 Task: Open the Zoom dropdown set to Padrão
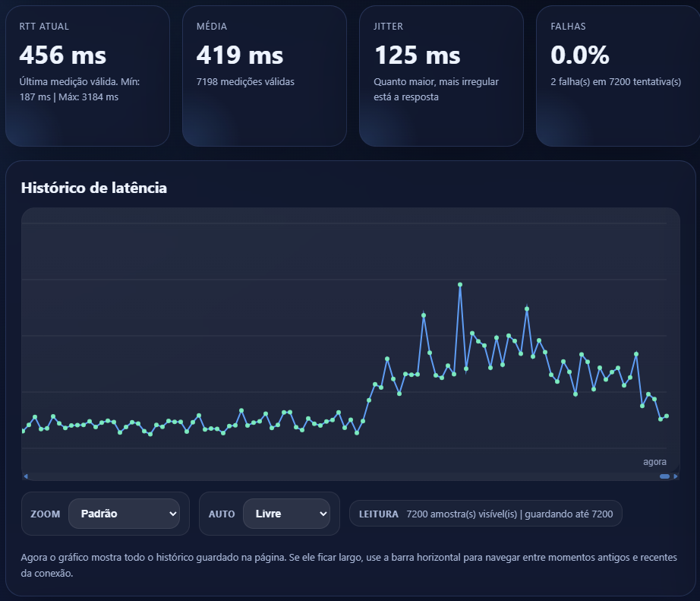point(124,514)
